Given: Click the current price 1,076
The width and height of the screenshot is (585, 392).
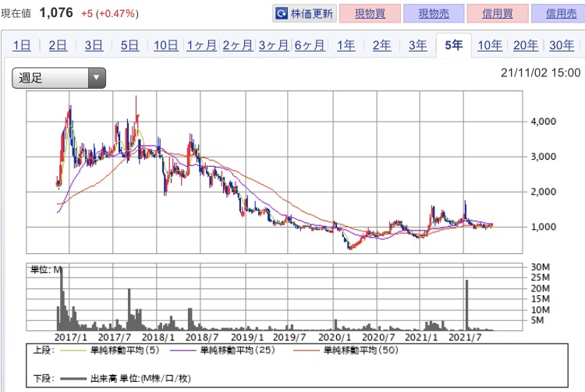Looking at the screenshot, I should [56, 13].
